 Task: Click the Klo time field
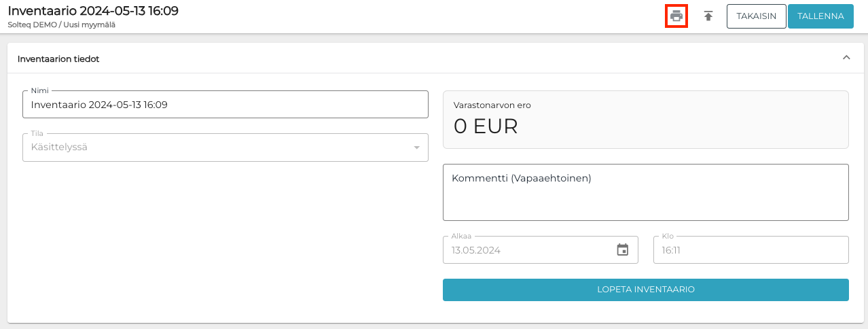point(751,250)
